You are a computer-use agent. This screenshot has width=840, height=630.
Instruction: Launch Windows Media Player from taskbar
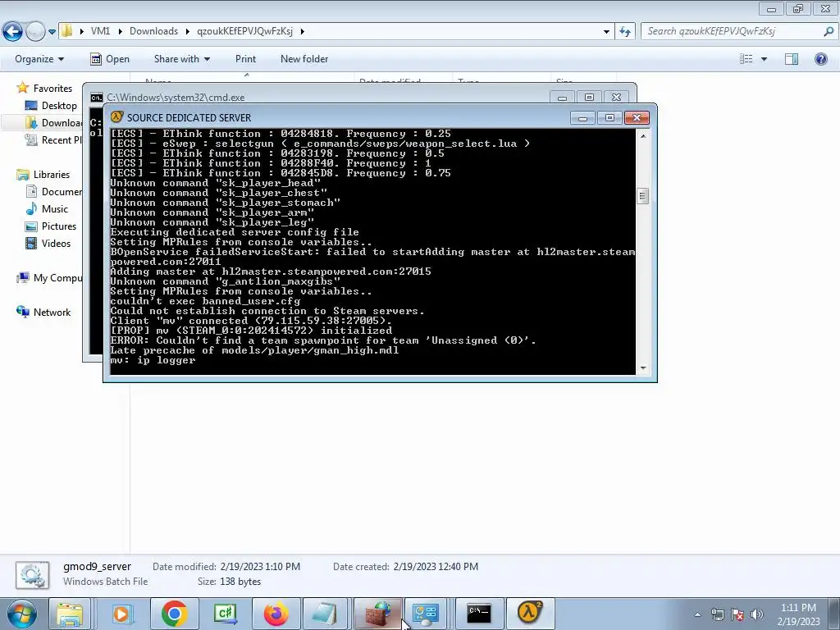pos(122,614)
